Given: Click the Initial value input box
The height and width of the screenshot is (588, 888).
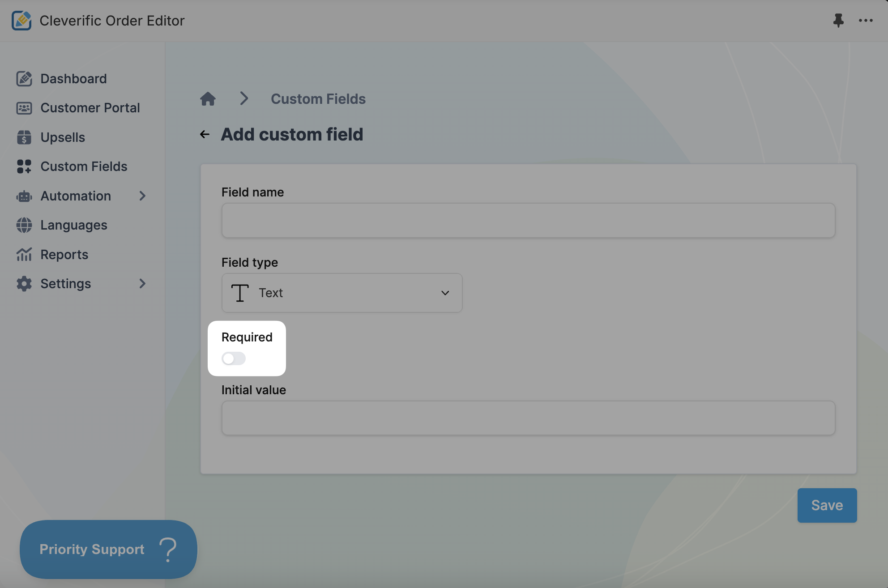Looking at the screenshot, I should (528, 418).
